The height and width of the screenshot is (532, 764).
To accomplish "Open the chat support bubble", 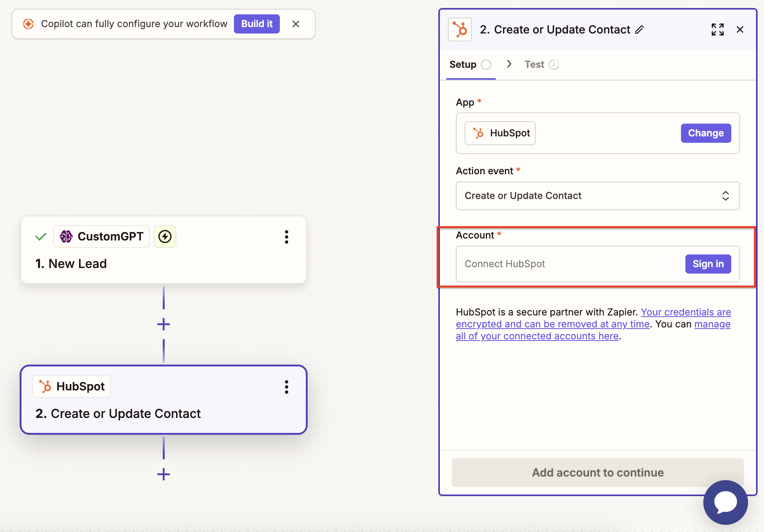I will [726, 502].
